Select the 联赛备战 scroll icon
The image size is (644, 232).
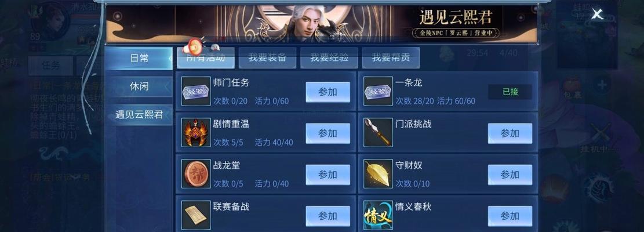[196, 215]
